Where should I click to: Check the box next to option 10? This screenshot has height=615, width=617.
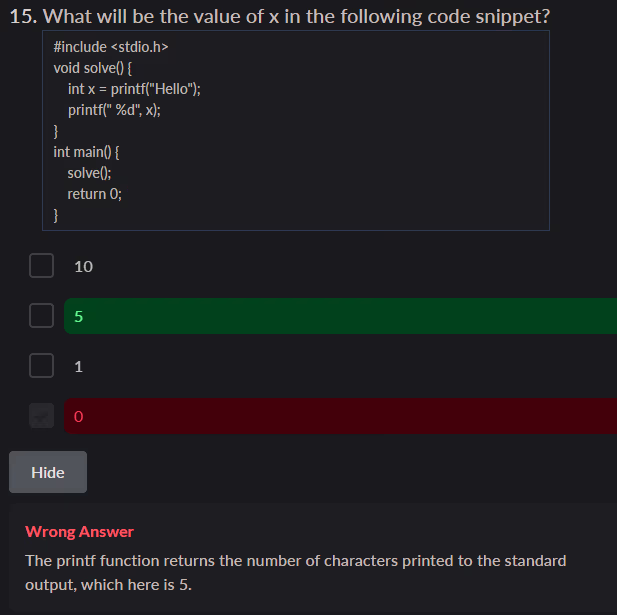click(41, 266)
